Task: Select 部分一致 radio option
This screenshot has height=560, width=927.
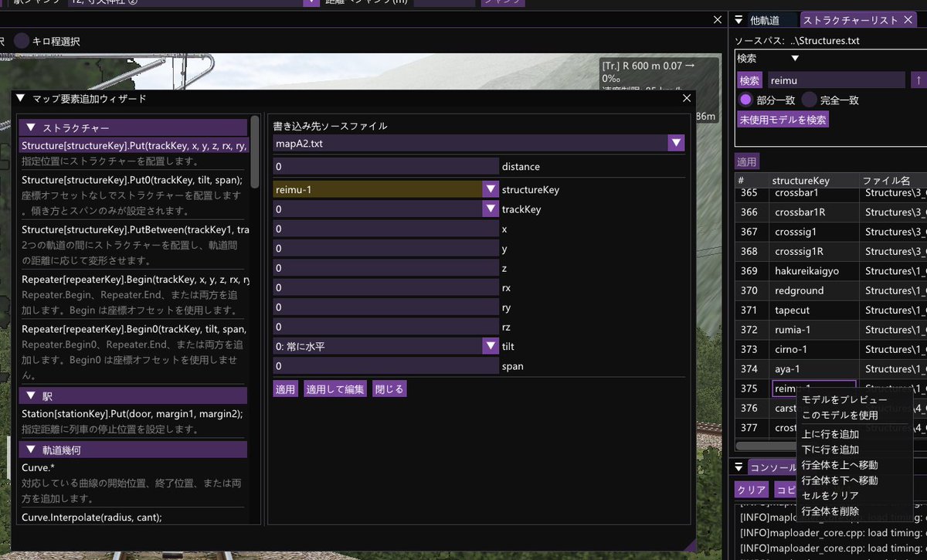Action: [x=745, y=100]
